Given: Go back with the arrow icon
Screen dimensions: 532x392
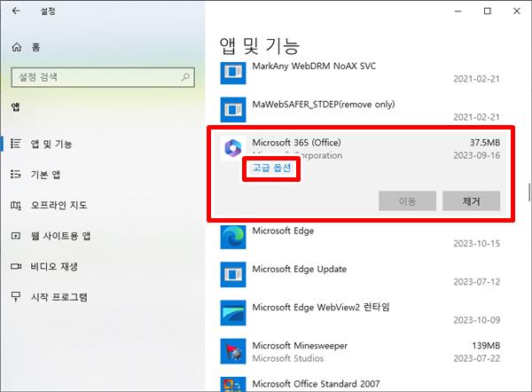Looking at the screenshot, I should click(16, 11).
